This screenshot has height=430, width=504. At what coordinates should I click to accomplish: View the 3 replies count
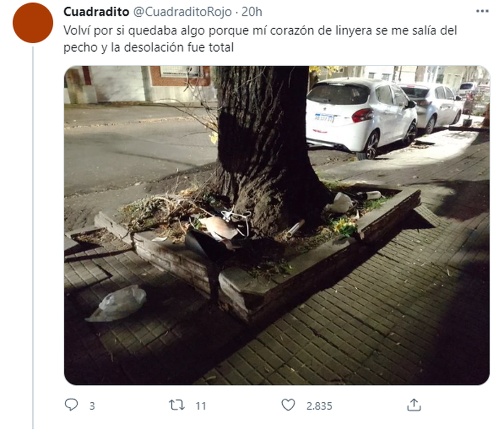click(x=92, y=406)
